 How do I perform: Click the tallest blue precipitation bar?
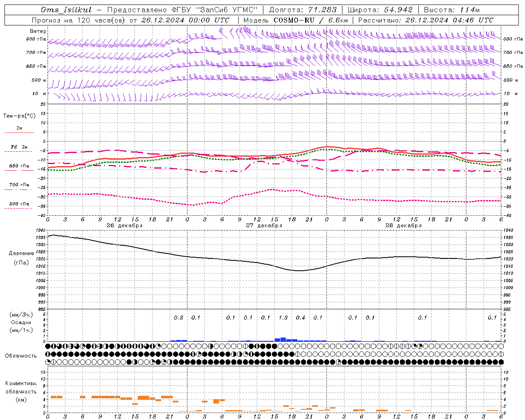coord(283,339)
